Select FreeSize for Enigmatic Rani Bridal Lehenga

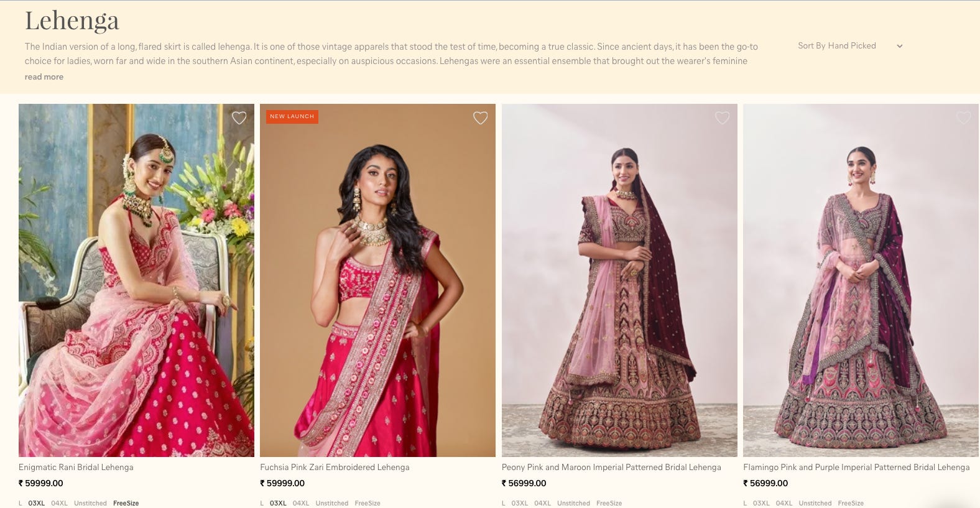[x=126, y=503]
